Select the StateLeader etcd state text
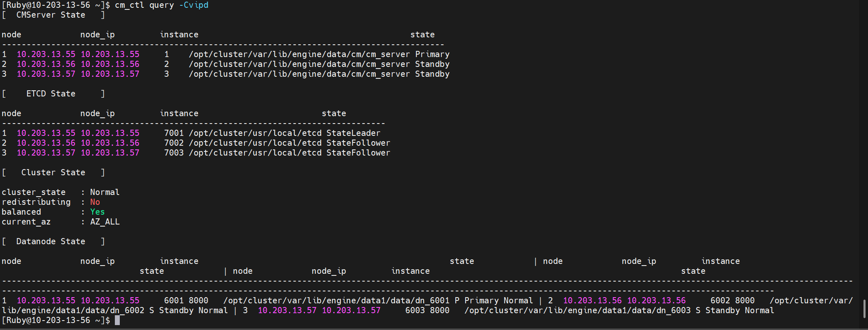This screenshot has width=868, height=330. tap(353, 133)
